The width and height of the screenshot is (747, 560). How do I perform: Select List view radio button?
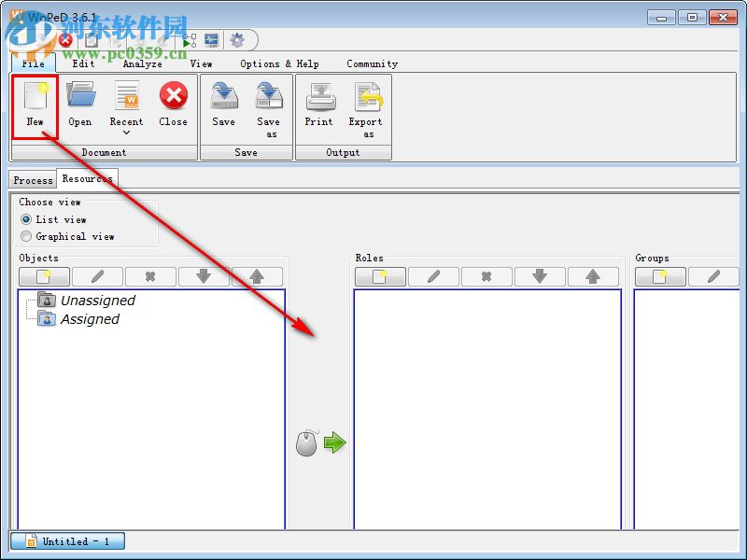coord(26,219)
